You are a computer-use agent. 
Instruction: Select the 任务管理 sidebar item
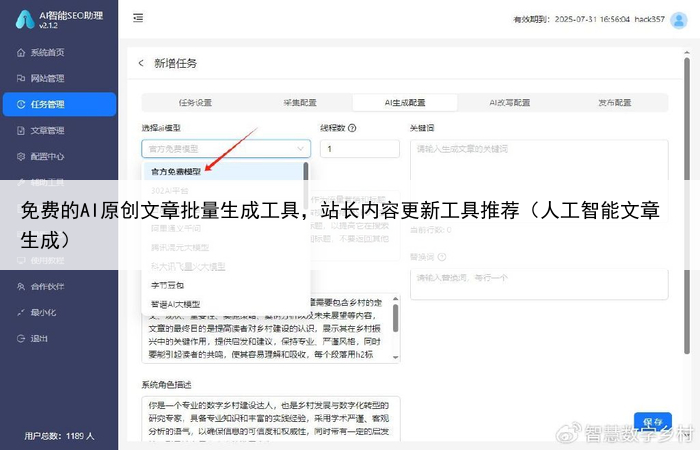click(59, 104)
